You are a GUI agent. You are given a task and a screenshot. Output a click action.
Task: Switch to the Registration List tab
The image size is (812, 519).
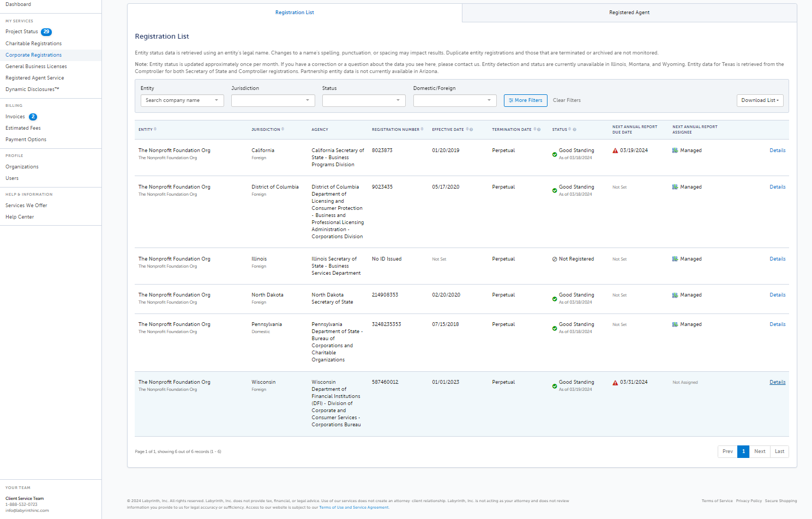tap(294, 13)
